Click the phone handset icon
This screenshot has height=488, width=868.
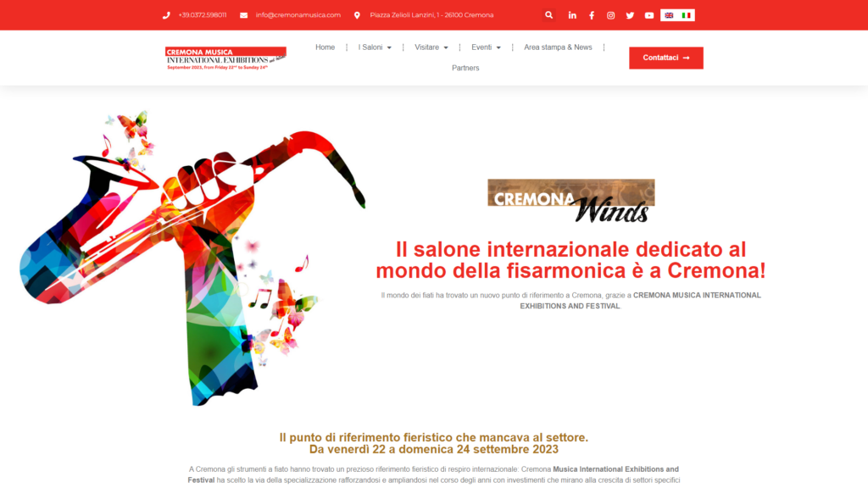[166, 15]
